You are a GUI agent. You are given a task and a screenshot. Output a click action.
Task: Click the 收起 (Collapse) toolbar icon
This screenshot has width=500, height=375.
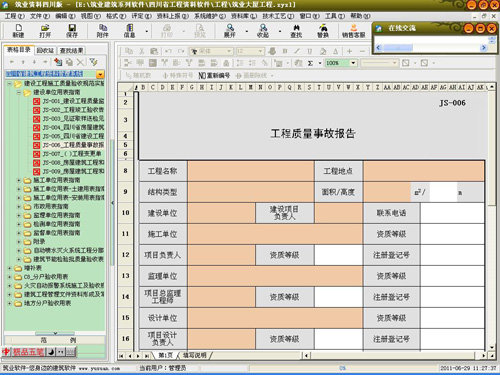pyautogui.click(x=263, y=31)
